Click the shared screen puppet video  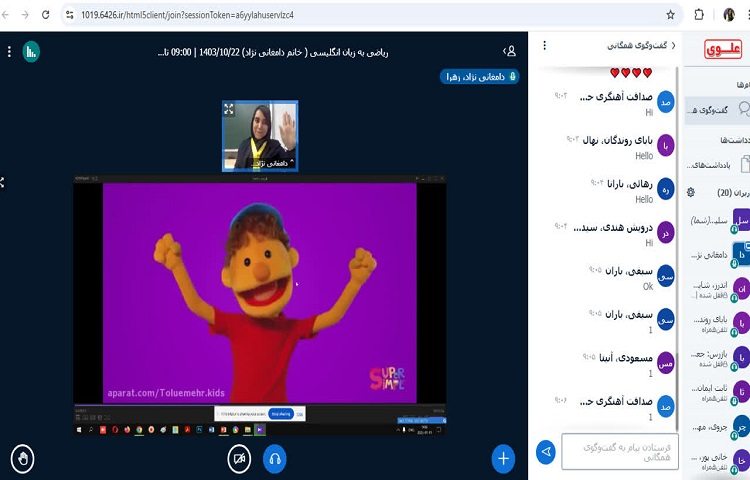click(x=260, y=293)
